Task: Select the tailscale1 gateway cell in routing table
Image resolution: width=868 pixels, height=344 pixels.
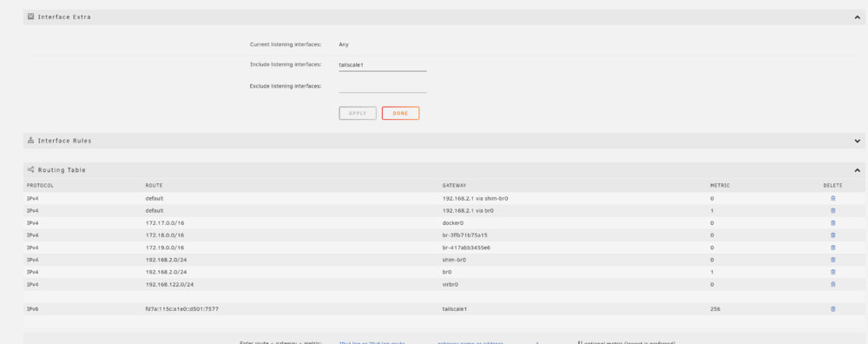Action: click(x=455, y=309)
